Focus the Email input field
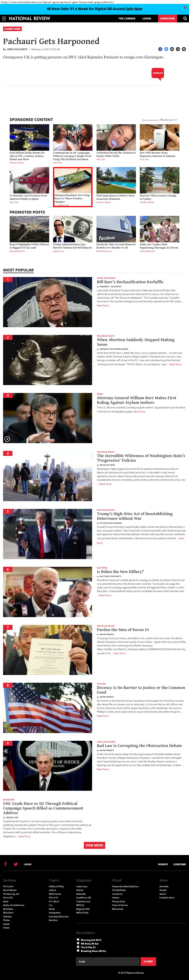The height and width of the screenshot is (980, 189). coord(108,961)
